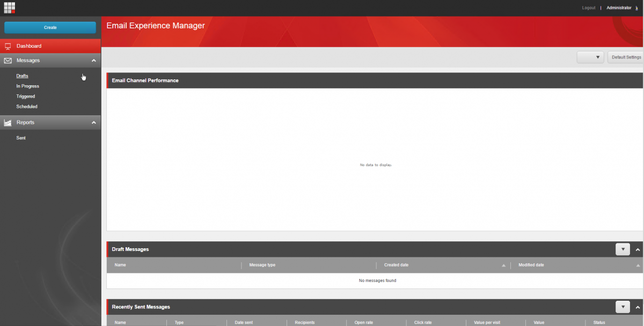Open Recently Sent Messages actions dropdown
The width and height of the screenshot is (644, 326).
point(623,307)
